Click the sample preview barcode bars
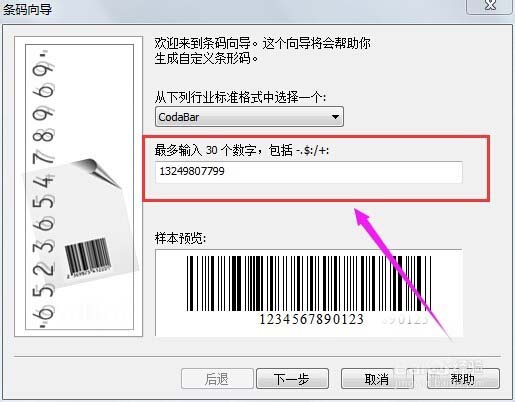The height and width of the screenshot is (402, 515). click(x=309, y=283)
